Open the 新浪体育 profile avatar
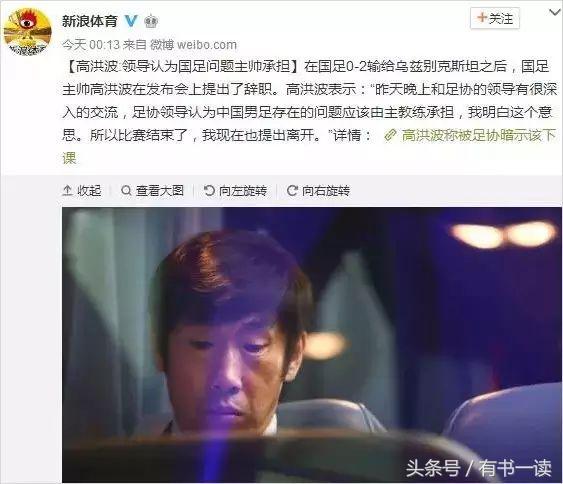 coord(27,32)
